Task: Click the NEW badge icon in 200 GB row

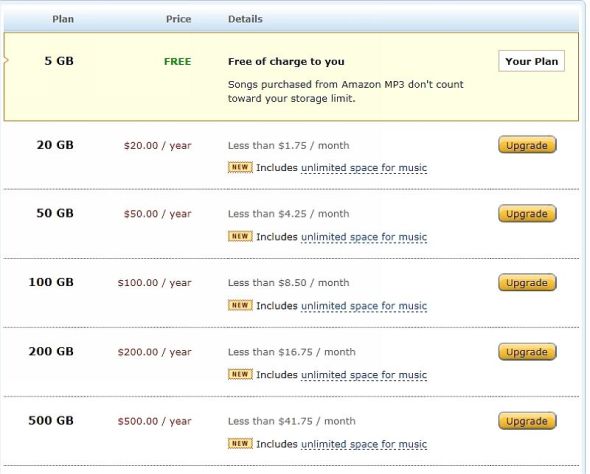Action: (x=240, y=374)
